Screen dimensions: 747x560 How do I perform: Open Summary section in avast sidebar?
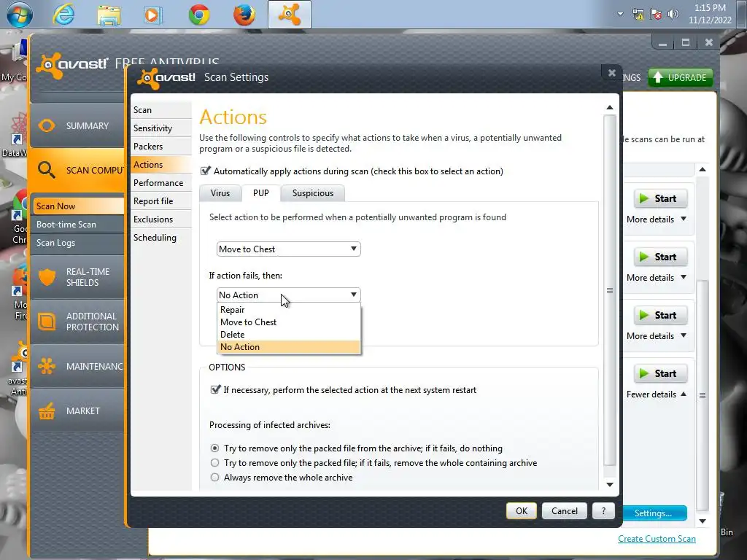(77, 125)
